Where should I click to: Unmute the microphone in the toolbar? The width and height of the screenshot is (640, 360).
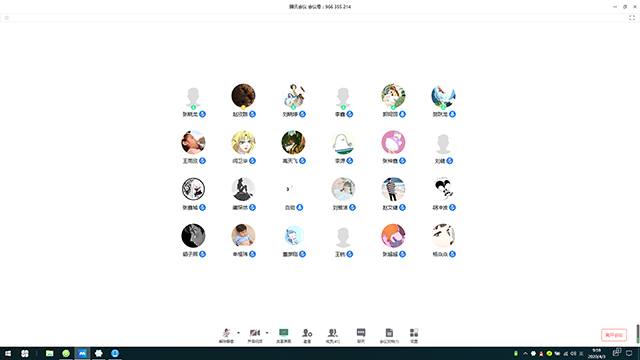point(226,336)
